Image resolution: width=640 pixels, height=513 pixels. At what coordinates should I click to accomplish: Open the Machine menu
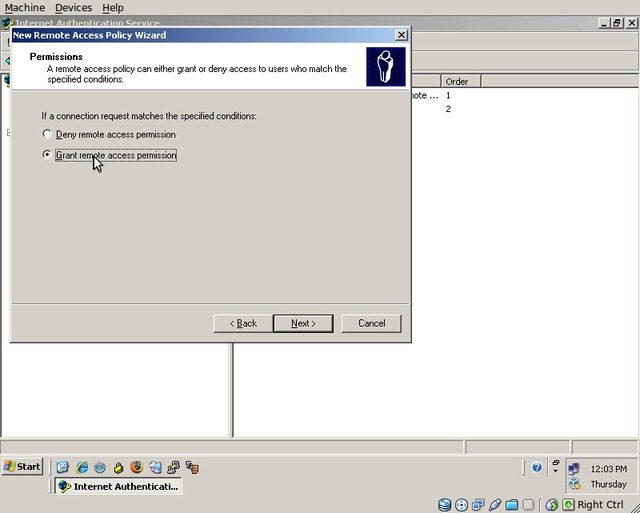click(25, 7)
